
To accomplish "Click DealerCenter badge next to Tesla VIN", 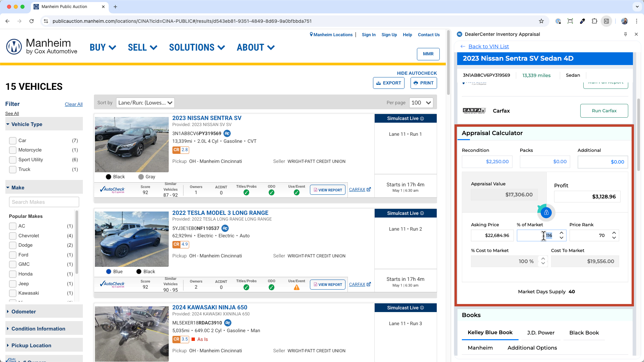I will click(225, 228).
